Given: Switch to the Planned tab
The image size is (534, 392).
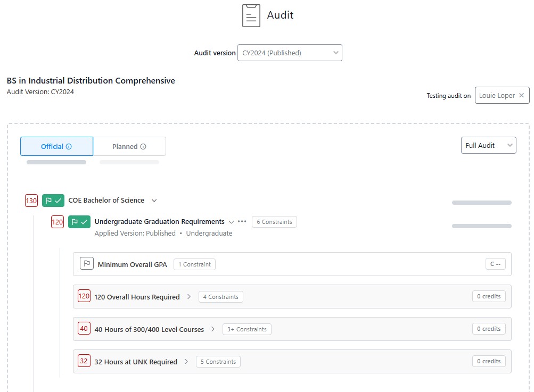Looking at the screenshot, I should point(129,146).
